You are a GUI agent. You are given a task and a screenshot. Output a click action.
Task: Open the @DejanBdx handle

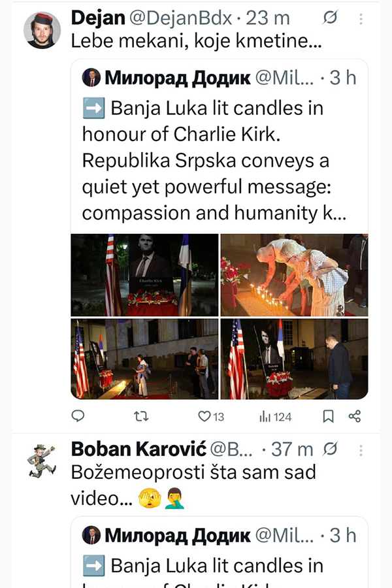pyautogui.click(x=180, y=18)
